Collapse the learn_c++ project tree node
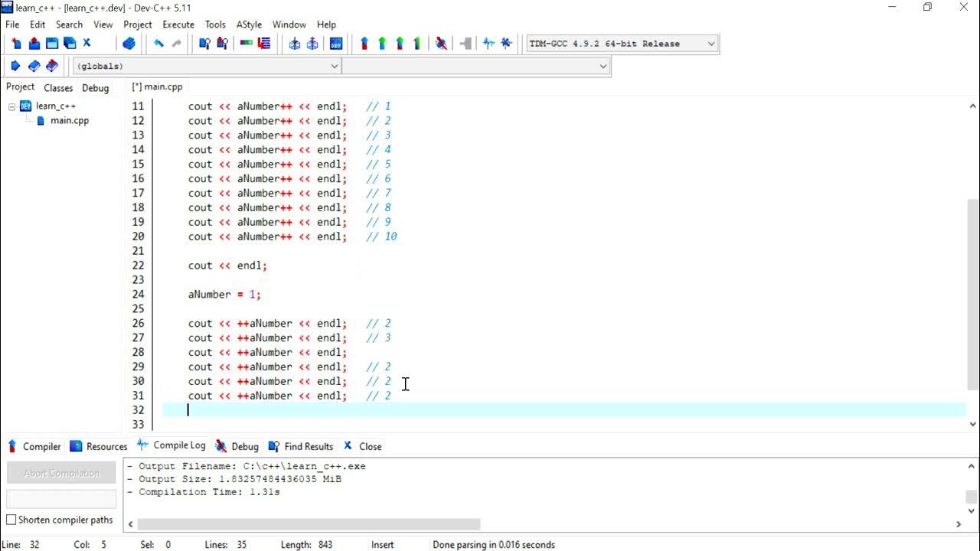Image resolution: width=980 pixels, height=551 pixels. click(12, 106)
